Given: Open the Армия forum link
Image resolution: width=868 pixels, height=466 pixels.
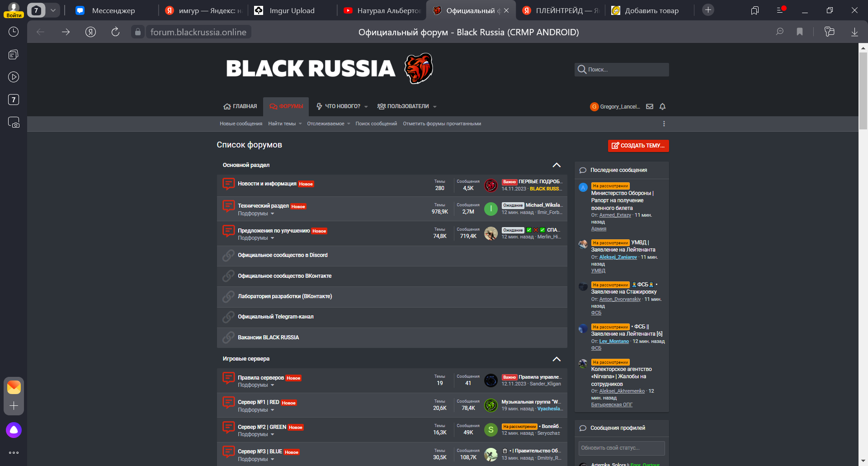Looking at the screenshot, I should click(599, 229).
